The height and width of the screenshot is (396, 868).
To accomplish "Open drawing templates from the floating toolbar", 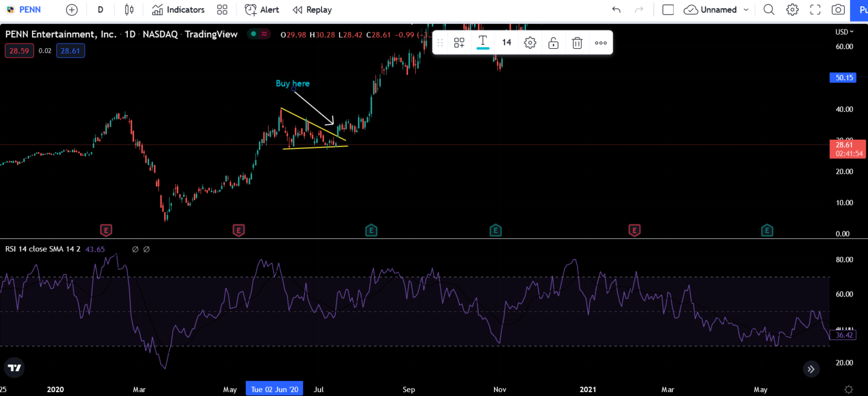I will click(x=458, y=42).
